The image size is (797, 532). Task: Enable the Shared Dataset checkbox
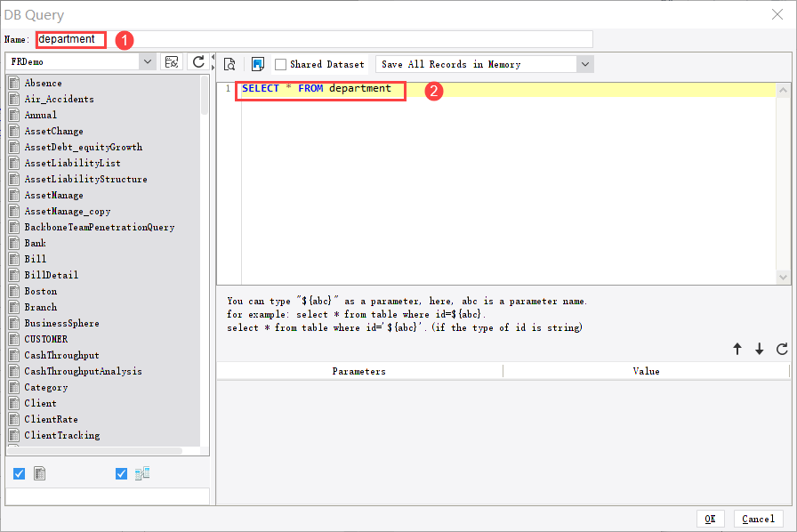pos(278,63)
